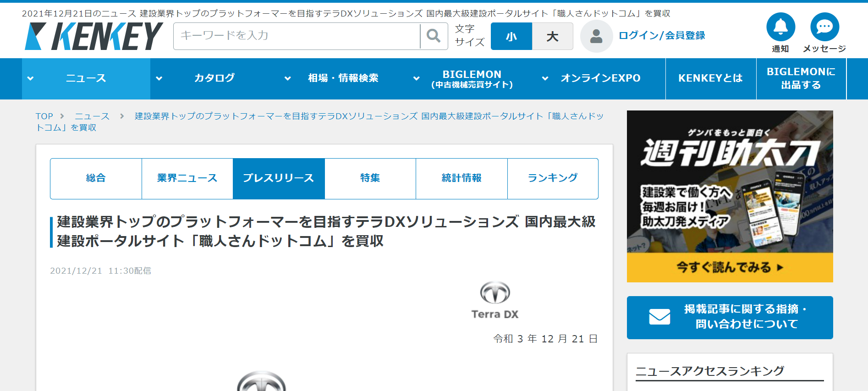Click ログイン/会員登録 link
The height and width of the screenshot is (391, 868).
pyautogui.click(x=662, y=36)
